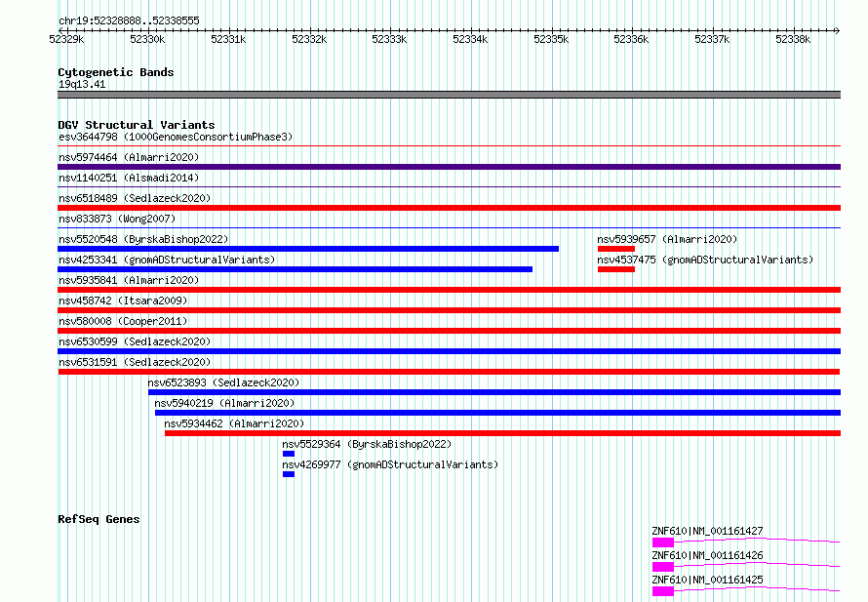Open gene ZNF610|NM_001161427 label
868x602 pixels.
coord(707,531)
